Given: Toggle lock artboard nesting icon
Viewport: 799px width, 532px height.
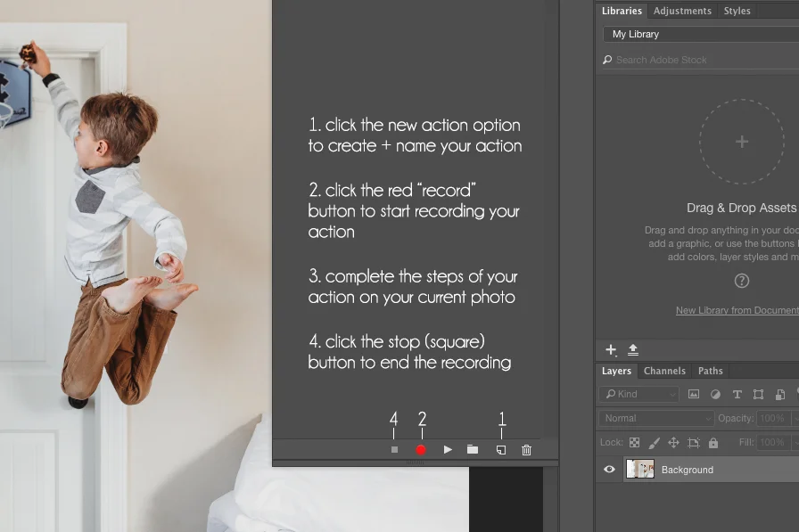Looking at the screenshot, I should click(694, 442).
